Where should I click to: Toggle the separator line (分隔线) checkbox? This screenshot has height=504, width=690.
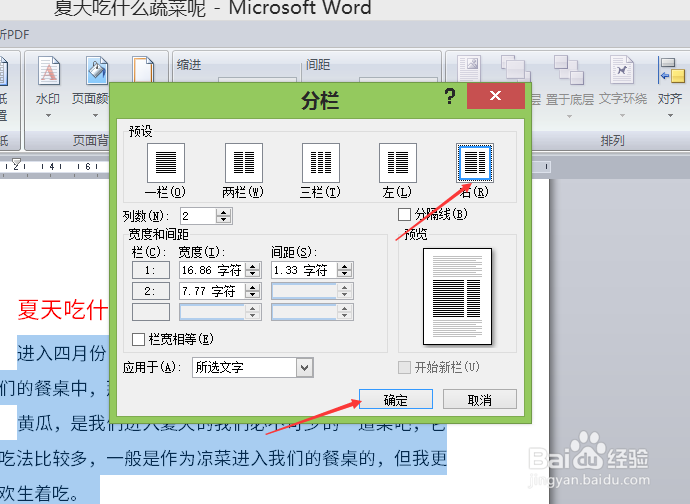coord(404,214)
